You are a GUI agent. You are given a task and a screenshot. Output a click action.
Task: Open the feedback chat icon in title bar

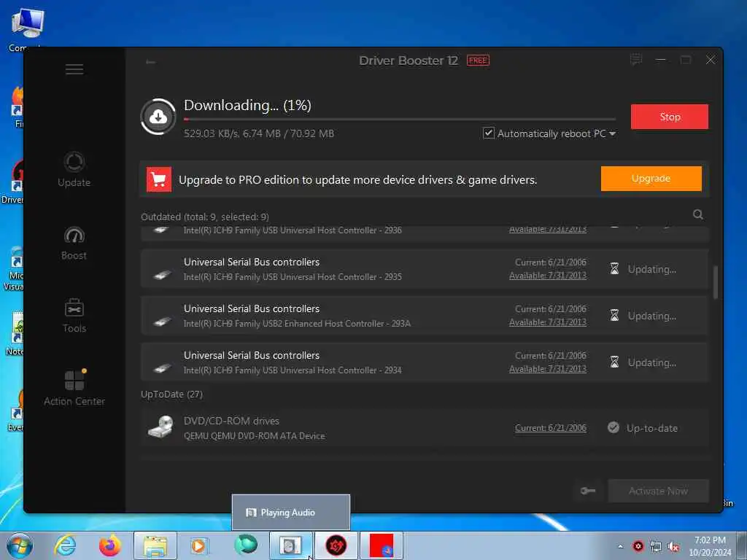coord(636,60)
